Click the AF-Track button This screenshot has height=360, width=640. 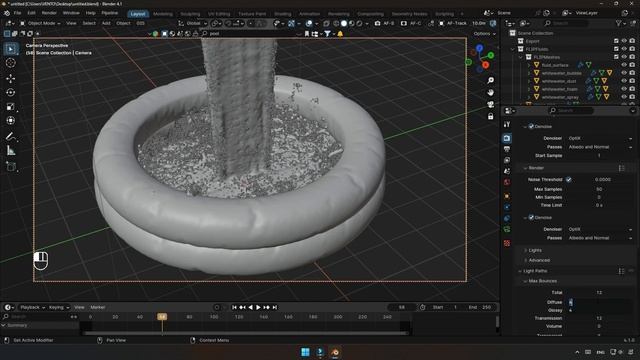click(x=453, y=23)
